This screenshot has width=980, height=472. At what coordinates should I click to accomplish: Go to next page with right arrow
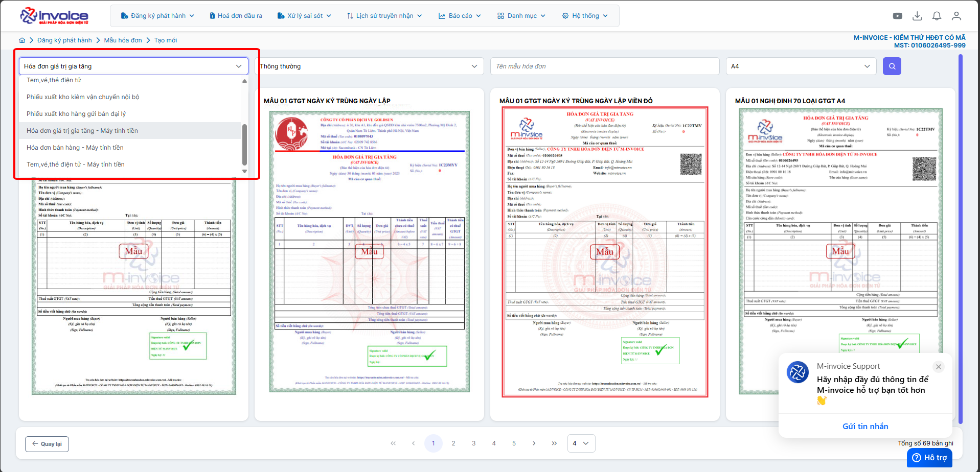click(x=534, y=443)
